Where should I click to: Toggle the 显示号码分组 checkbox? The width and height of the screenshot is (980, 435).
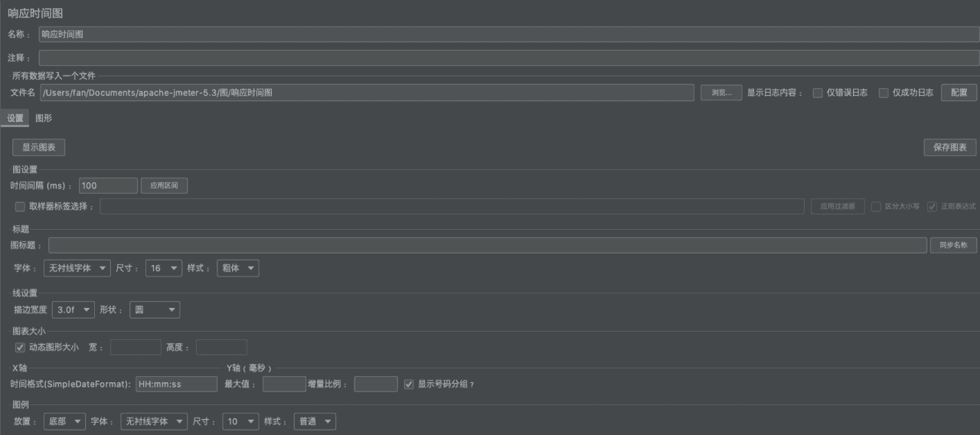pos(409,384)
